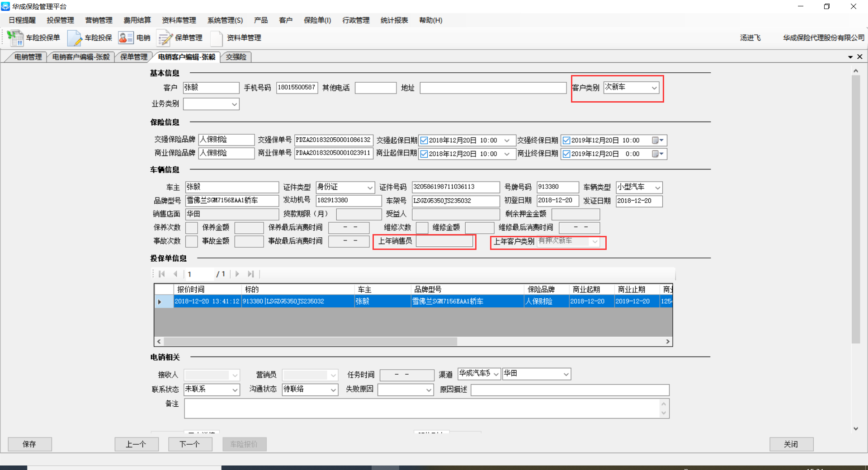The image size is (868, 470).
Task: Click the 电销 toolbar icon
Action: pyautogui.click(x=126, y=38)
